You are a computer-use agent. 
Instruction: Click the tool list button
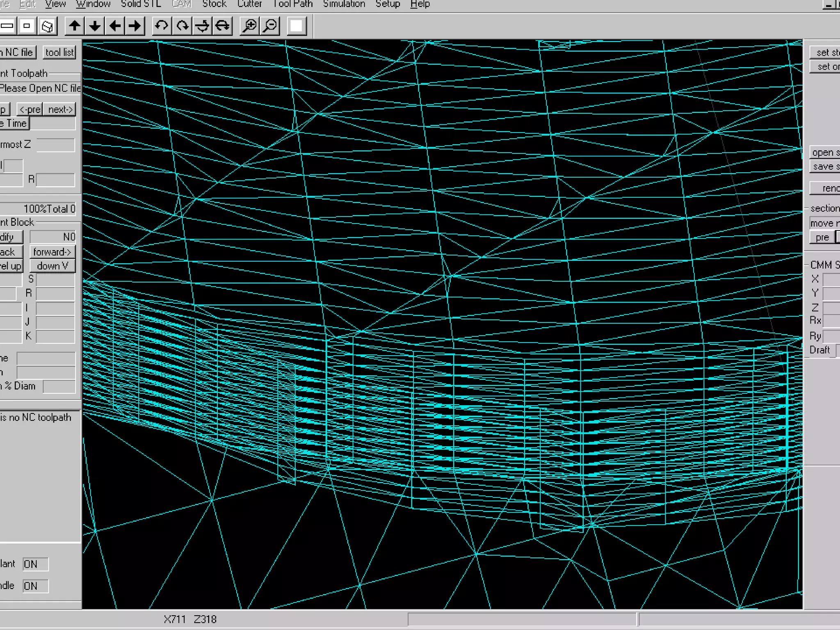59,52
